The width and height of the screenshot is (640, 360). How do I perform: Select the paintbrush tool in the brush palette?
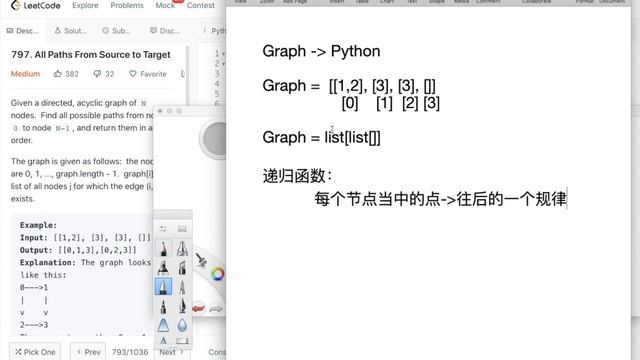click(182, 306)
